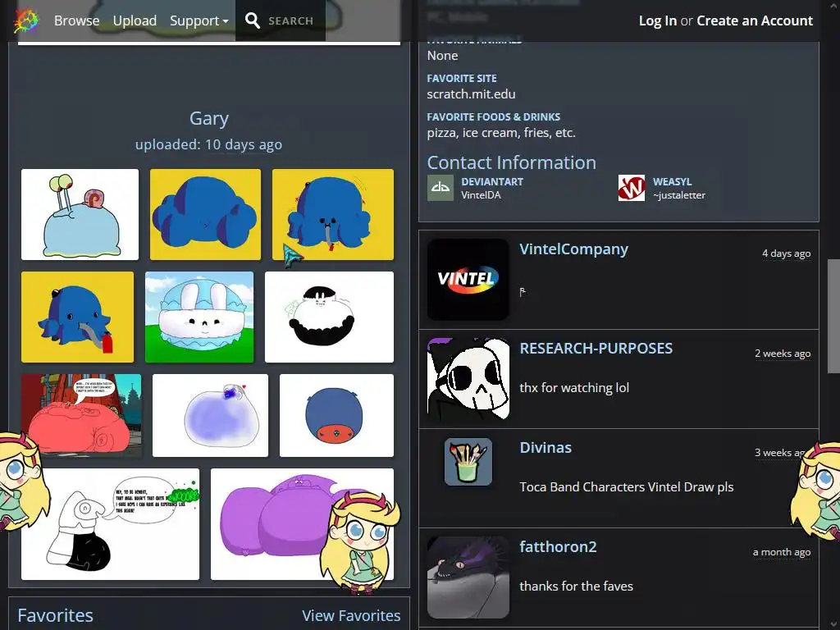
Task: Click Toca Band Characters Vintel Draw pls comment
Action: [x=627, y=486]
